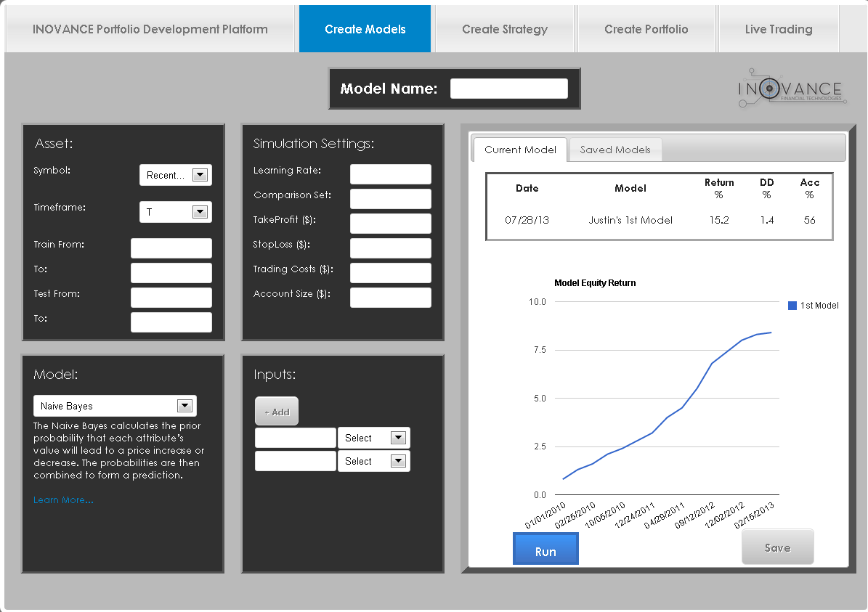Viewport: 868px width, 612px height.
Task: Click the blue 1st Model legend swatch
Action: [792, 306]
